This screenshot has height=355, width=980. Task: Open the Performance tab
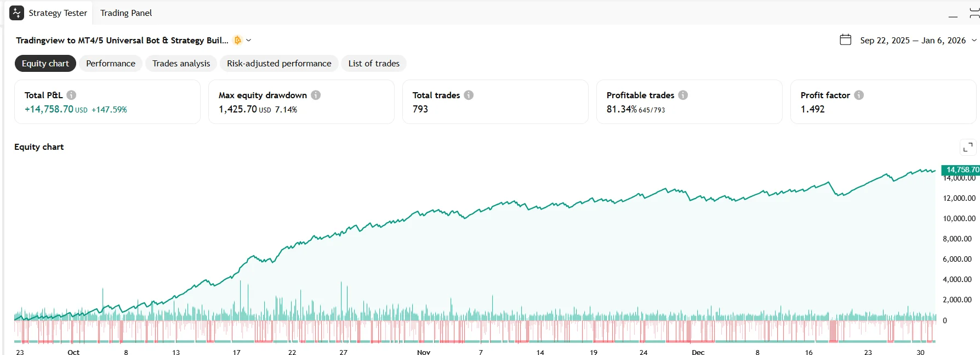(x=111, y=64)
